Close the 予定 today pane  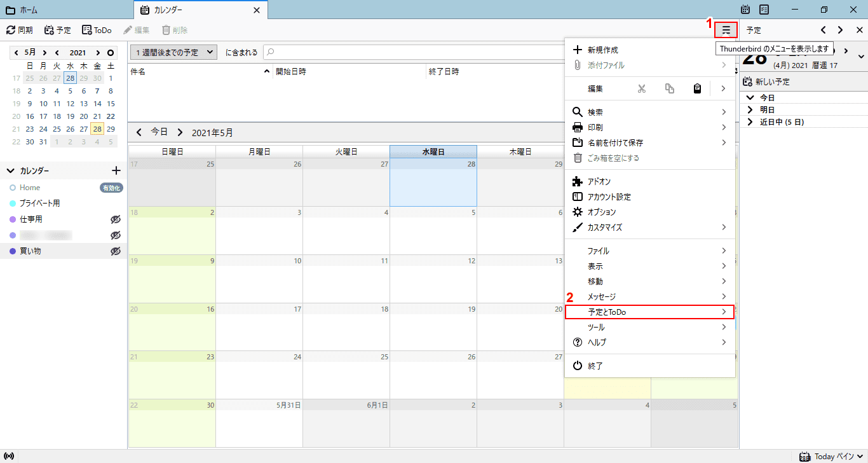pos(858,30)
